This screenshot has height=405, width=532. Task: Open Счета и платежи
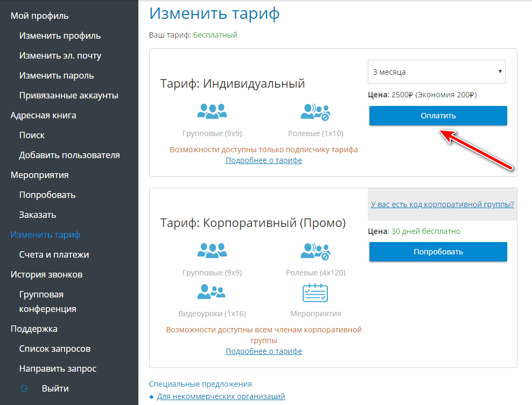click(54, 254)
